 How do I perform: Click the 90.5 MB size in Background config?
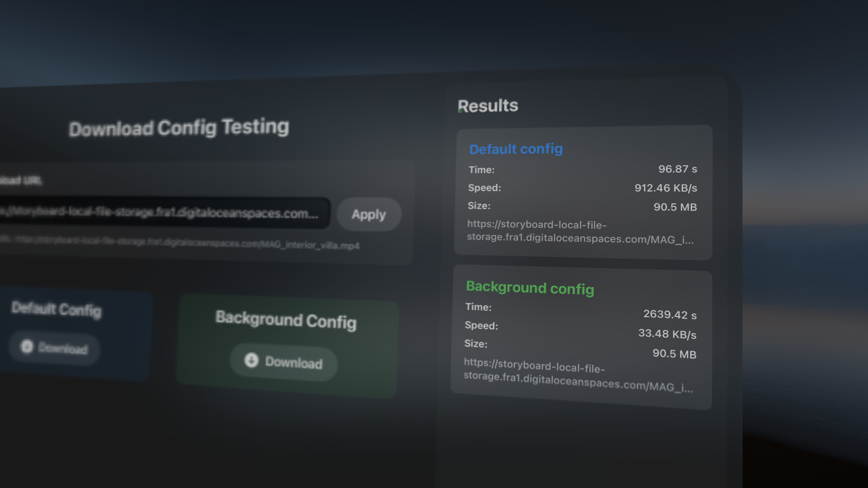pos(674,354)
